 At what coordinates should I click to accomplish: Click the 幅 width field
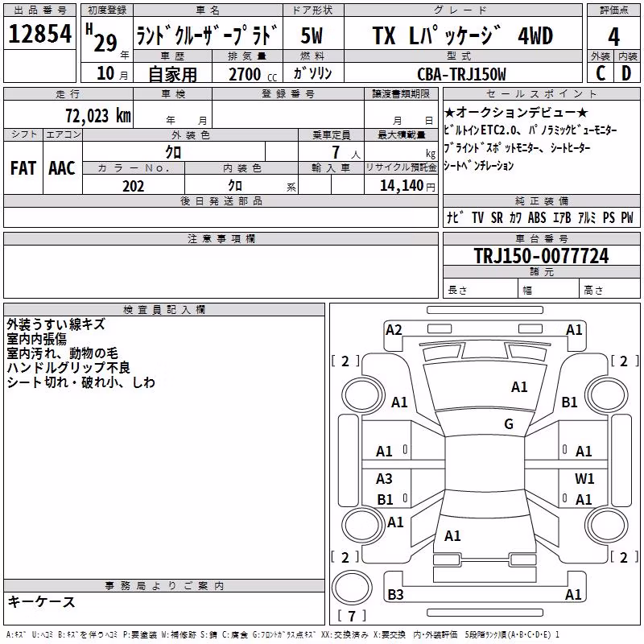(549, 290)
